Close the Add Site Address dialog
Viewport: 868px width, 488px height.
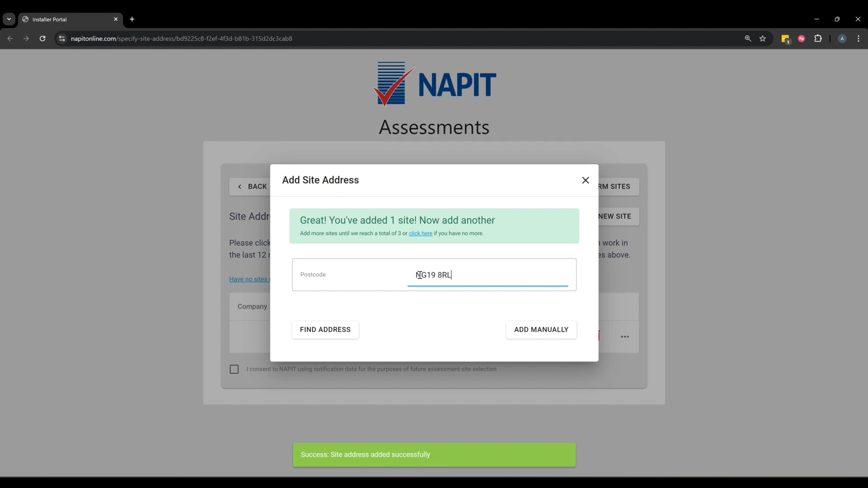[585, 180]
